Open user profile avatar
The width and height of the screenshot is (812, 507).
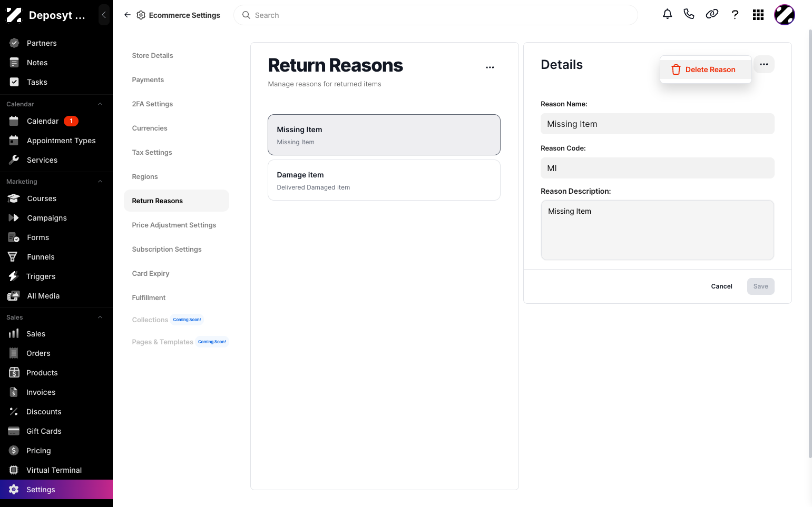point(785,15)
